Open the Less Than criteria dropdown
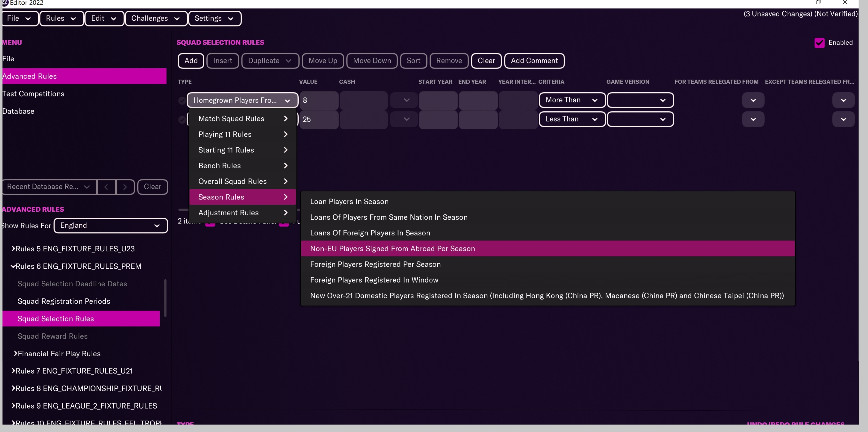868x432 pixels. [572, 119]
